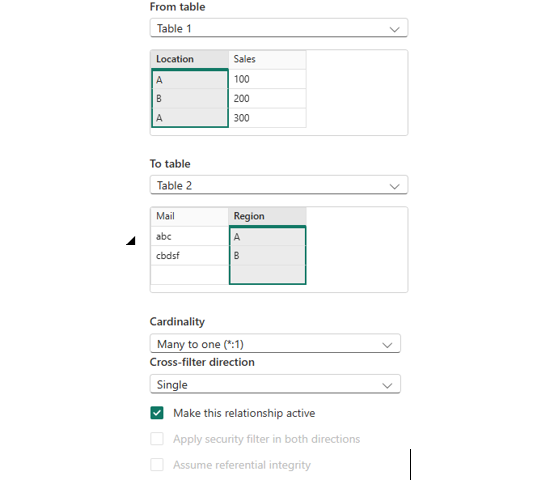Toggle Apply security filter in both directions
The width and height of the screenshot is (551, 492).
click(157, 439)
